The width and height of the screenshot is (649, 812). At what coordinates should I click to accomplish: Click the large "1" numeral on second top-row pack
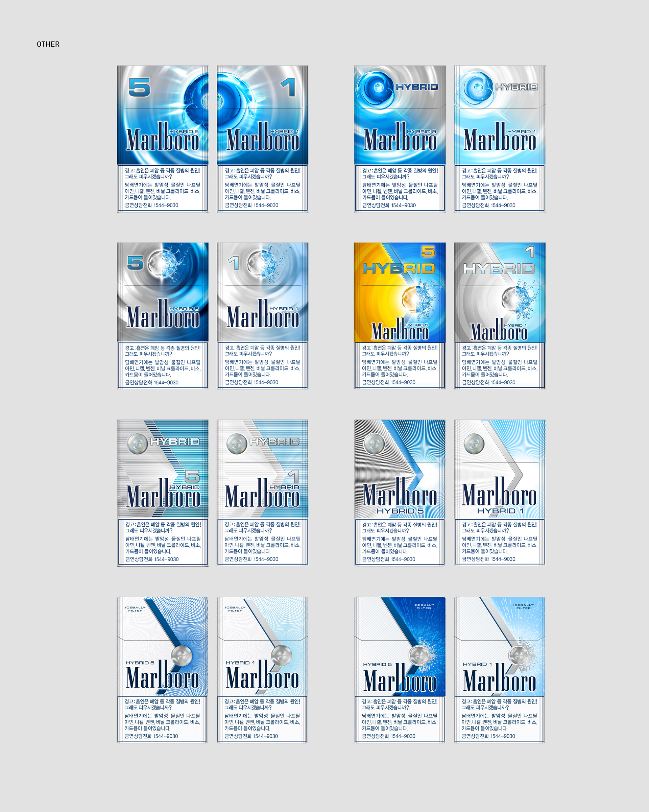coord(288,87)
